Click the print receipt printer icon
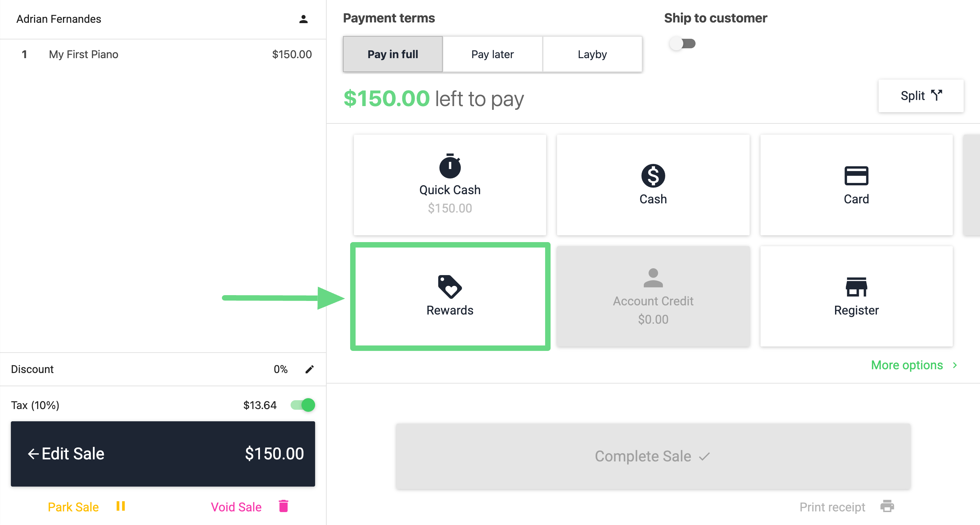 tap(887, 506)
